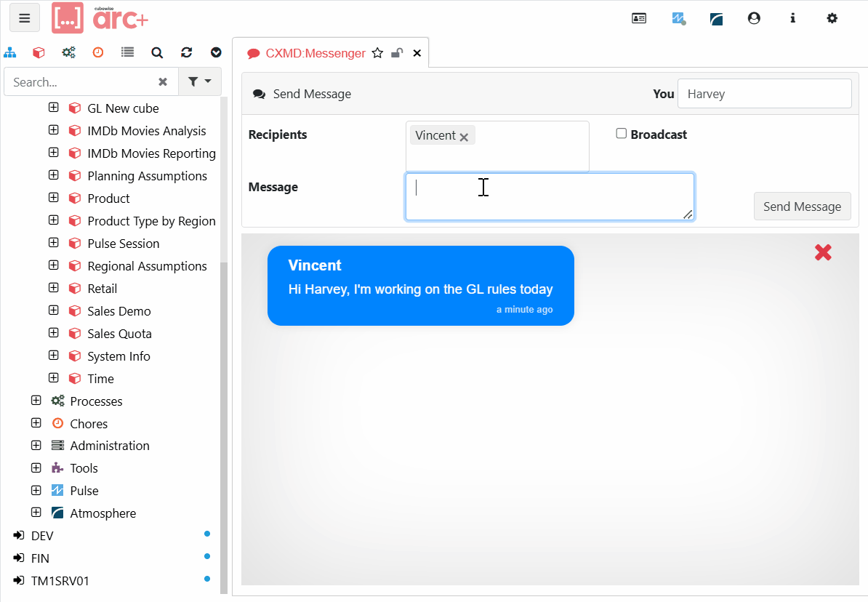This screenshot has height=602, width=868.
Task: Click the user account icon
Action: pyautogui.click(x=754, y=18)
